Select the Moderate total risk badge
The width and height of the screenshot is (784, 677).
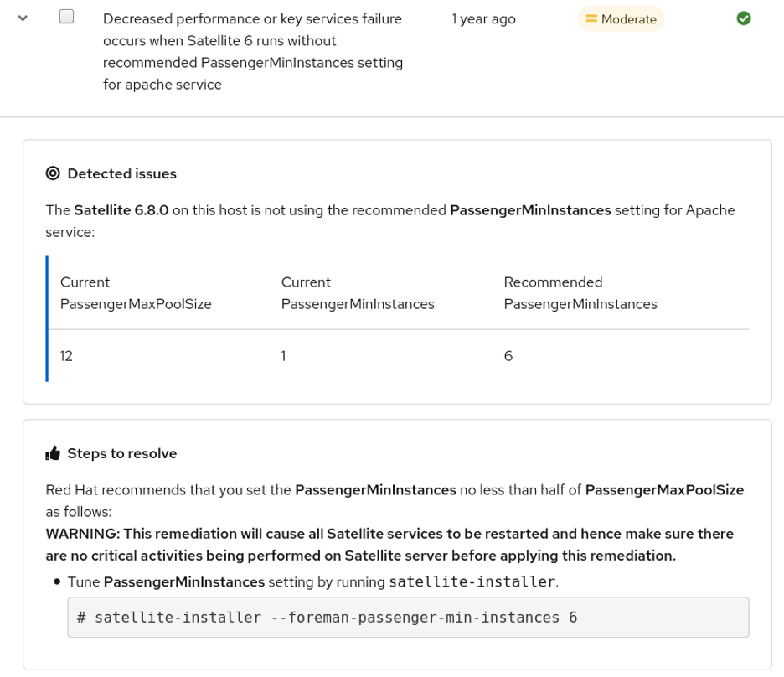[x=620, y=18]
